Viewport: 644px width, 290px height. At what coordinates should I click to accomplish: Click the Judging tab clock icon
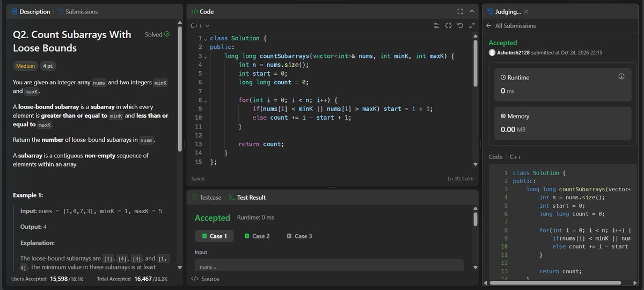491,11
